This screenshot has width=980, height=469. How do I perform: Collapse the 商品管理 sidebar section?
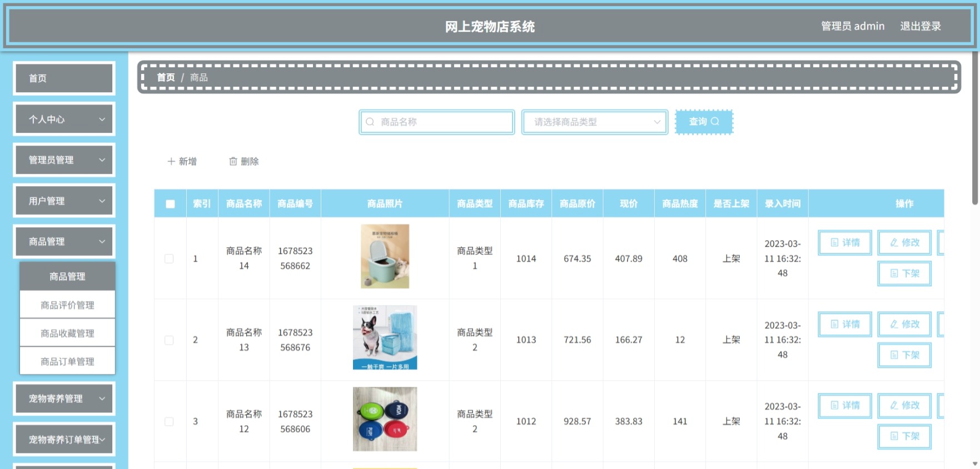tap(64, 242)
